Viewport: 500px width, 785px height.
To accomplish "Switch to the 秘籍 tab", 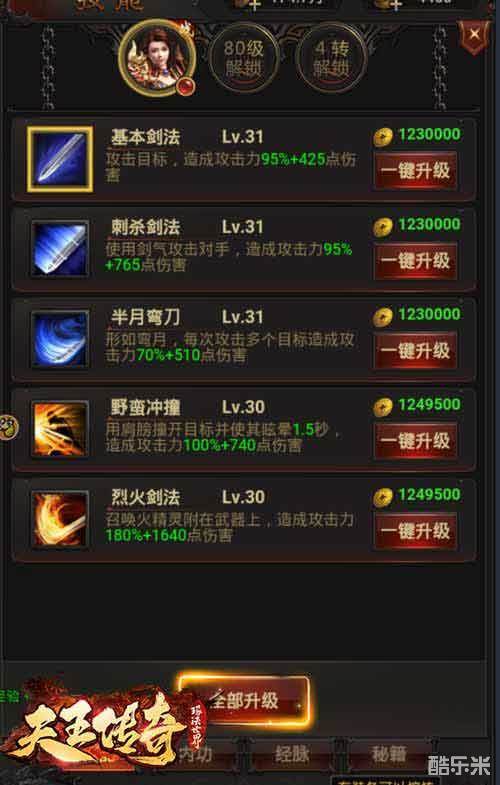I will [389, 754].
